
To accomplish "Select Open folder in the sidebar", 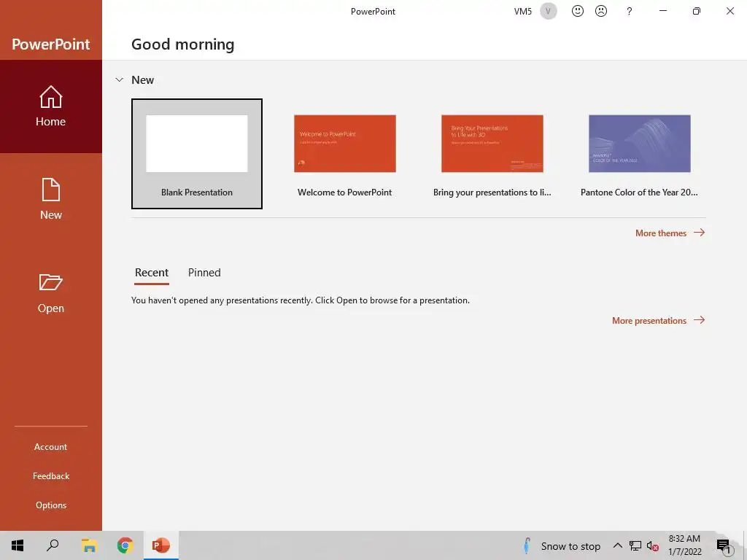I will click(51, 293).
